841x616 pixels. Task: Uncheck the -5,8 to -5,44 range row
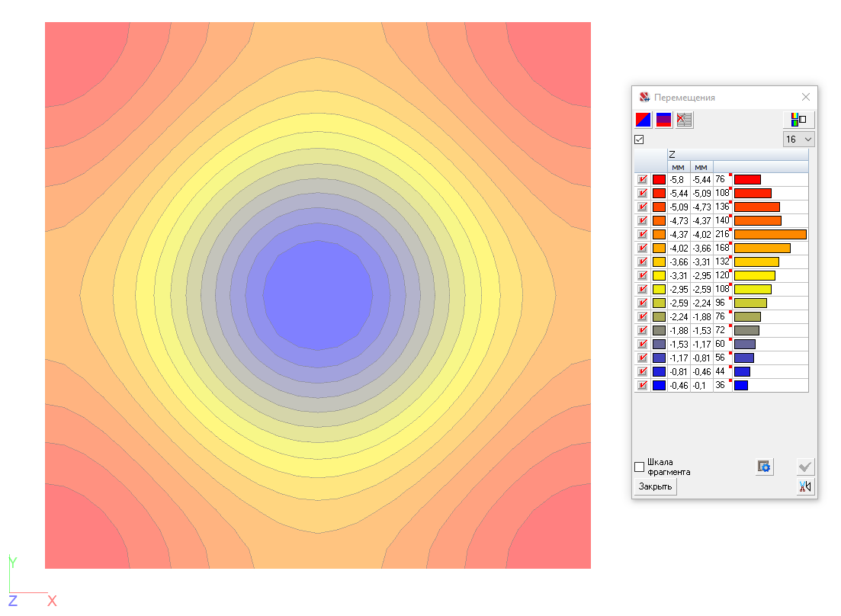pos(642,180)
